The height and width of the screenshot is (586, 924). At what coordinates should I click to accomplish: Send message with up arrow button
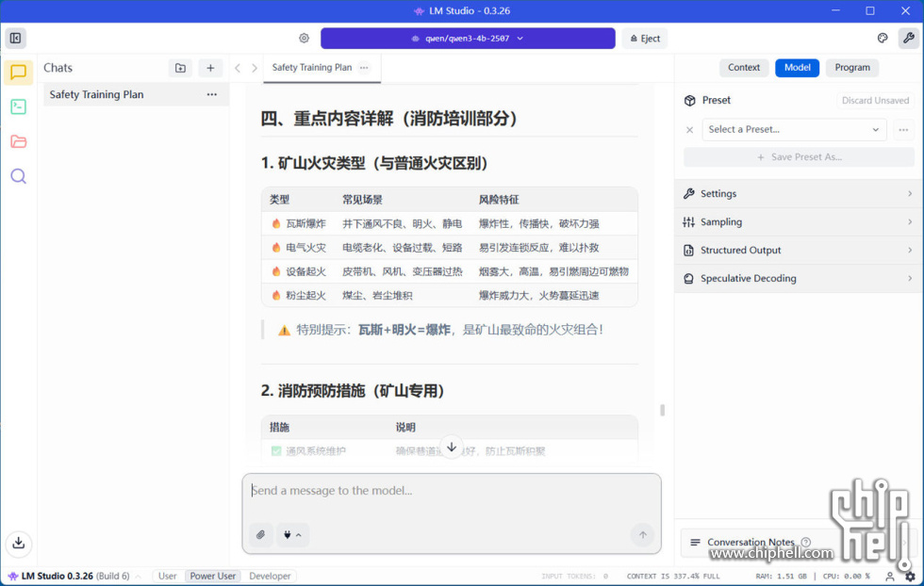(643, 535)
